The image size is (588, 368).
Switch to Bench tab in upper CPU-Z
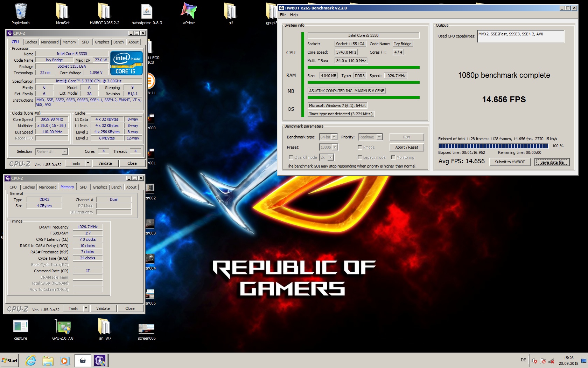point(119,42)
